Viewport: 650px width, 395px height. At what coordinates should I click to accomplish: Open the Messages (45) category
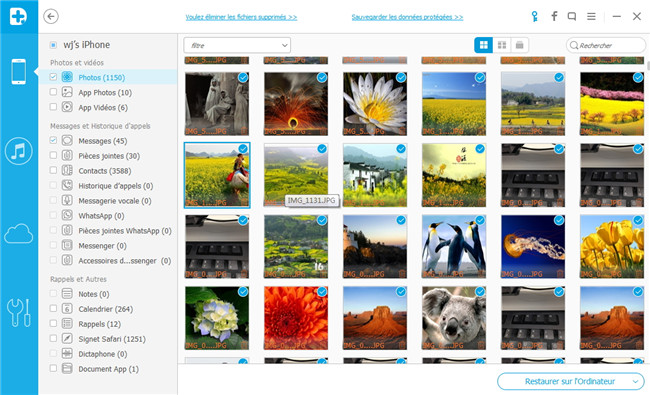pos(103,141)
